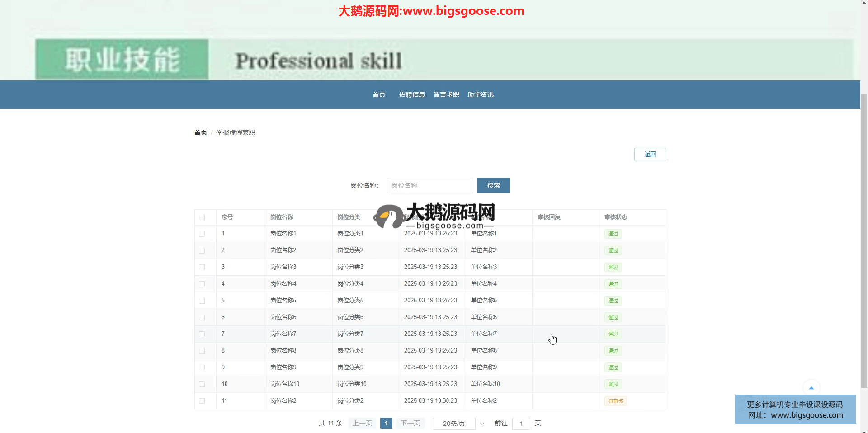Check the checkbox for row 3
This screenshot has width=868, height=433.
pos(202,268)
